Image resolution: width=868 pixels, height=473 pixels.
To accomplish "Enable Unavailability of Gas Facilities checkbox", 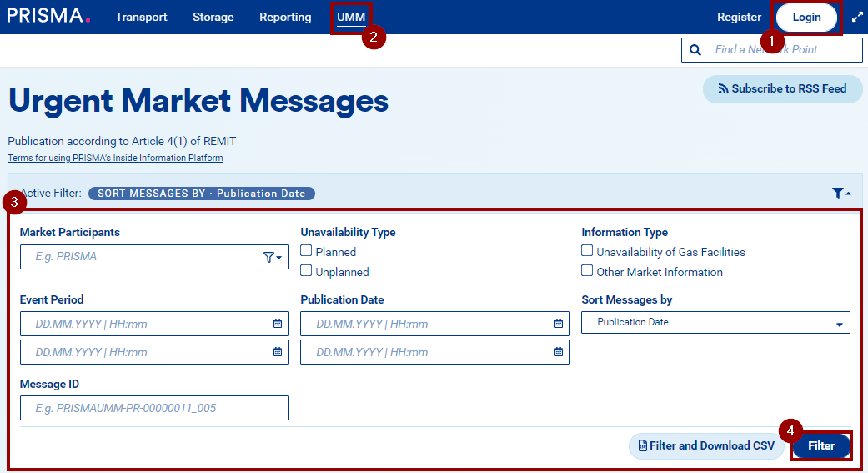I will click(x=587, y=251).
